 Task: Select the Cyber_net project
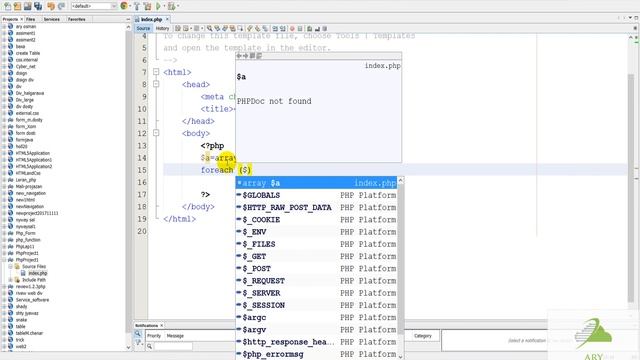25,67
